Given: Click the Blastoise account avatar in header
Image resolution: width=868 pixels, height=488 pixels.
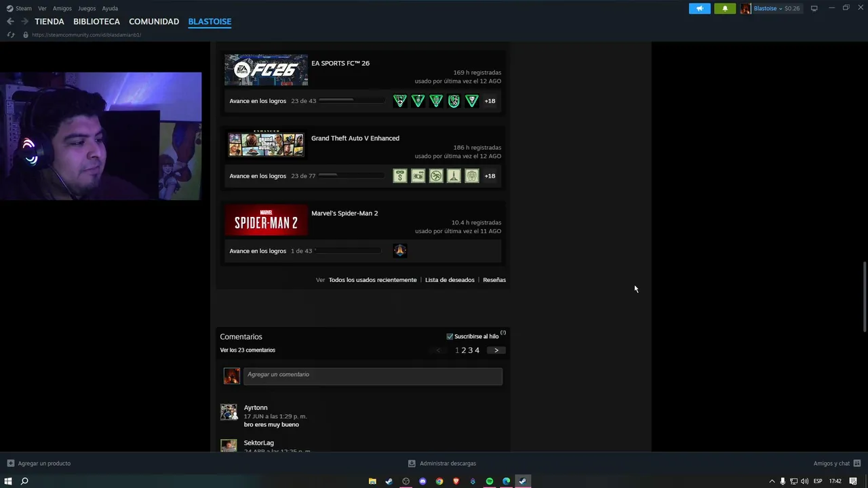Looking at the screenshot, I should click(x=746, y=8).
